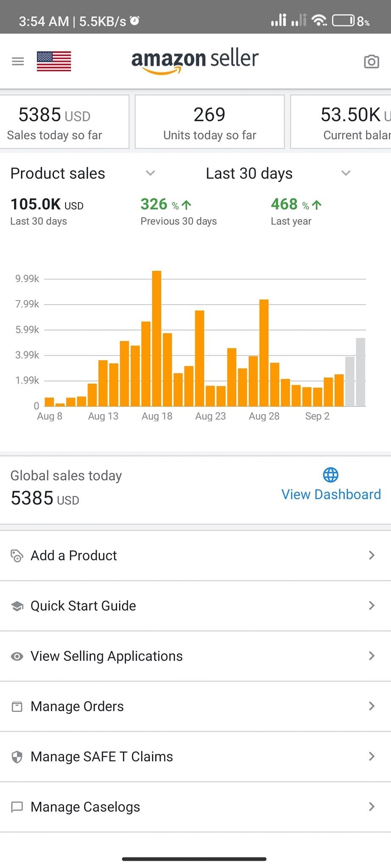The image size is (391, 868).
Task: Expand the Last 30 days range dropdown
Action: pyautogui.click(x=346, y=173)
